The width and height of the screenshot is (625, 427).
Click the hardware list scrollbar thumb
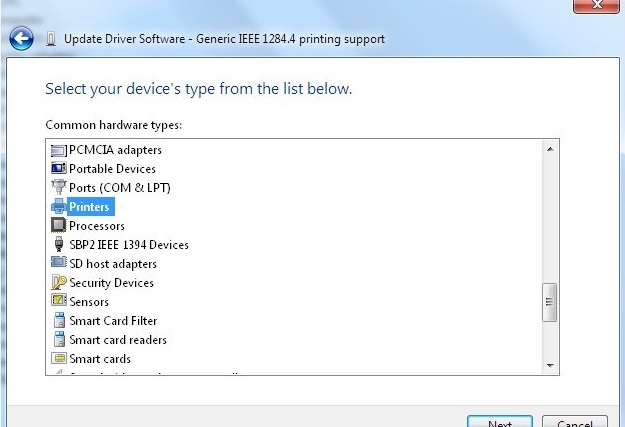pyautogui.click(x=549, y=300)
